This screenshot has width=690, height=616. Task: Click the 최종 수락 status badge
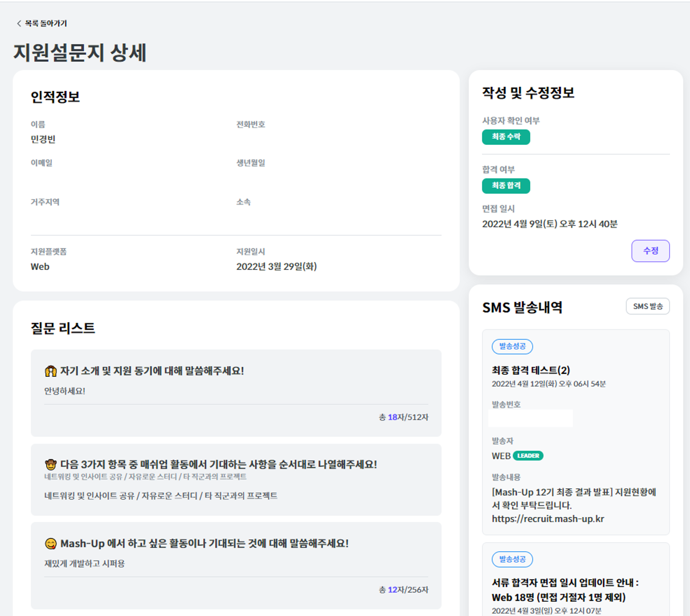pyautogui.click(x=505, y=137)
